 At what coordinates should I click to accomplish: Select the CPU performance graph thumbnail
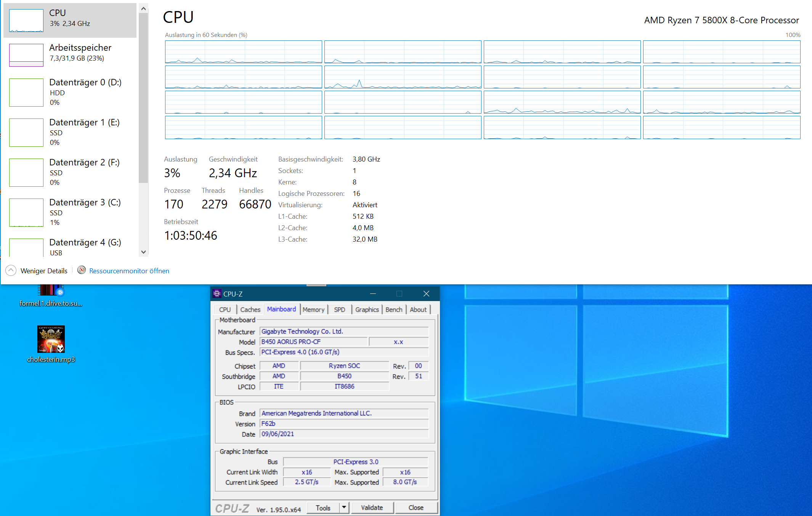point(26,21)
